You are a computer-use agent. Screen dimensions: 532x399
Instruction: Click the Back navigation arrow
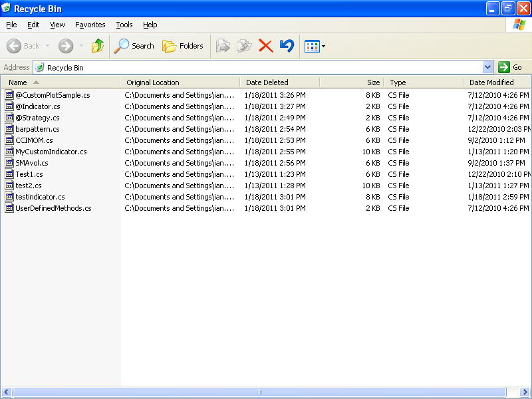click(14, 46)
